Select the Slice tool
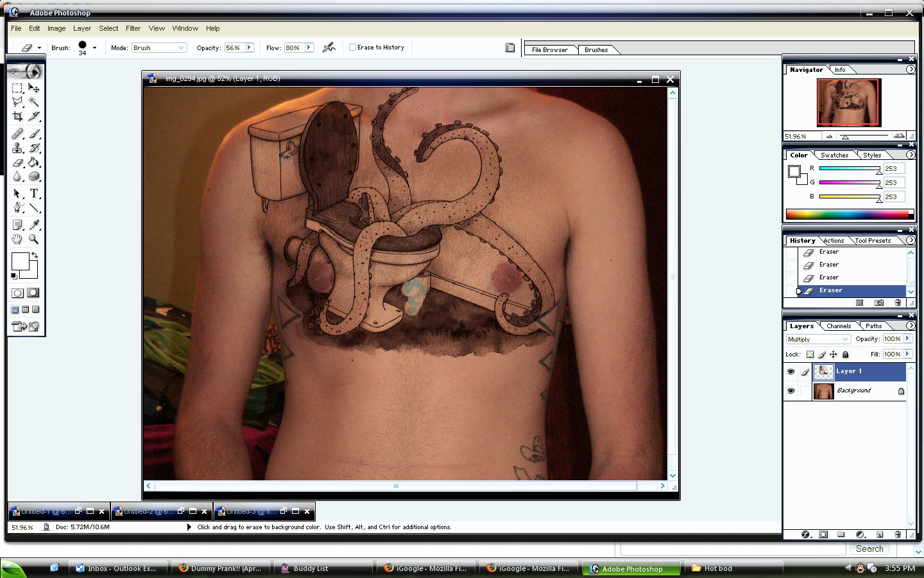The height and width of the screenshot is (578, 924). pyautogui.click(x=34, y=116)
